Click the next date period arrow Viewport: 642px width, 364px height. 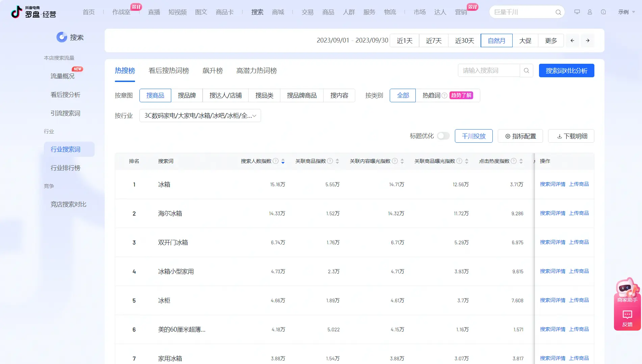pos(588,40)
